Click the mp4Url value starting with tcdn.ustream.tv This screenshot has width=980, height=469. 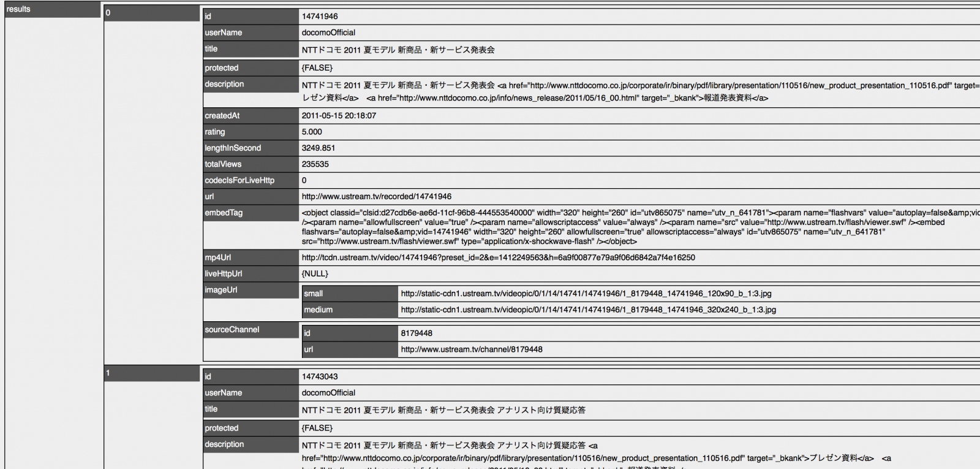(x=498, y=257)
